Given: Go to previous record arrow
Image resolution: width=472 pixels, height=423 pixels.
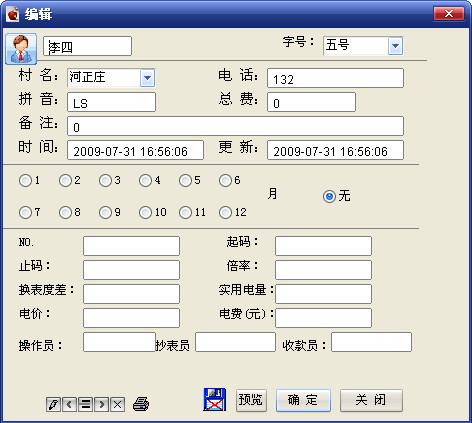Looking at the screenshot, I should tap(69, 404).
